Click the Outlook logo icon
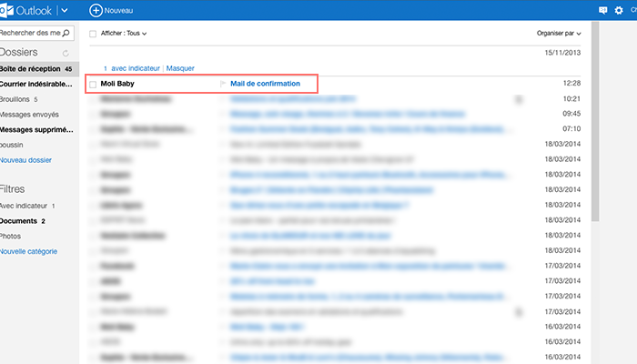 click(5, 10)
